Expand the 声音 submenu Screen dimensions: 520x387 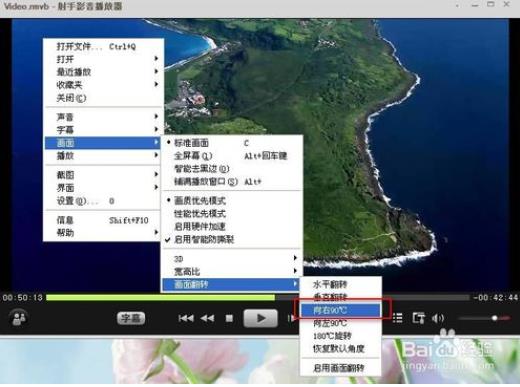click(104, 117)
